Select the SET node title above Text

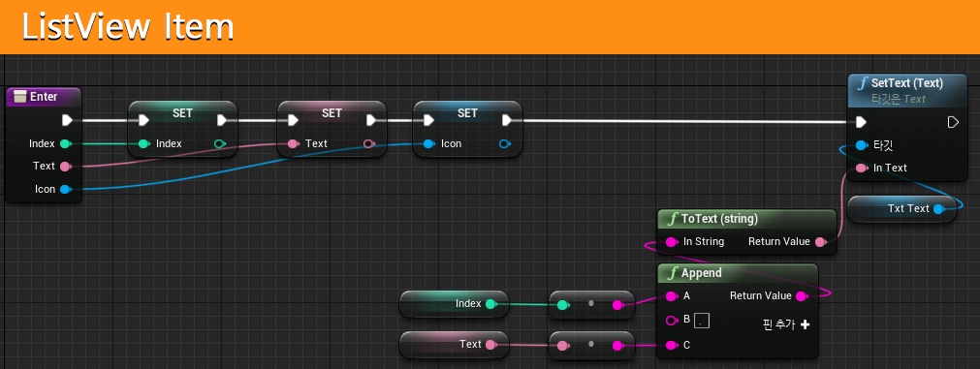click(332, 113)
